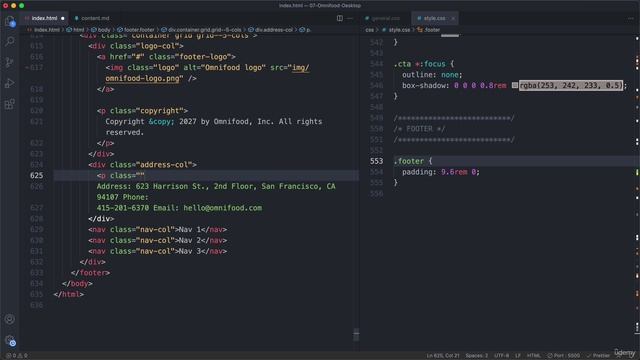Click Ln 625, Col 21 status item

click(x=443, y=356)
